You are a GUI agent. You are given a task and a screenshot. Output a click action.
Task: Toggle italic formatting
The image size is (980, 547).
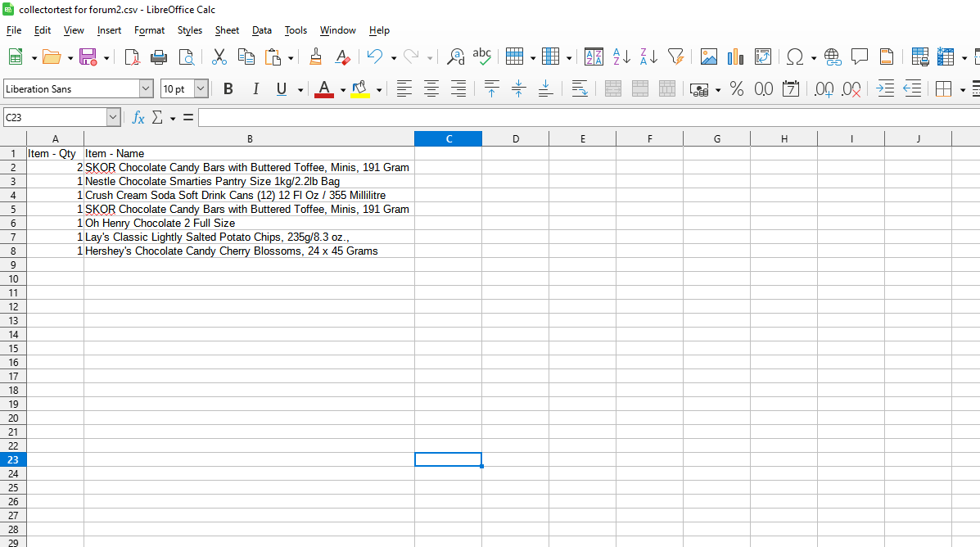255,88
